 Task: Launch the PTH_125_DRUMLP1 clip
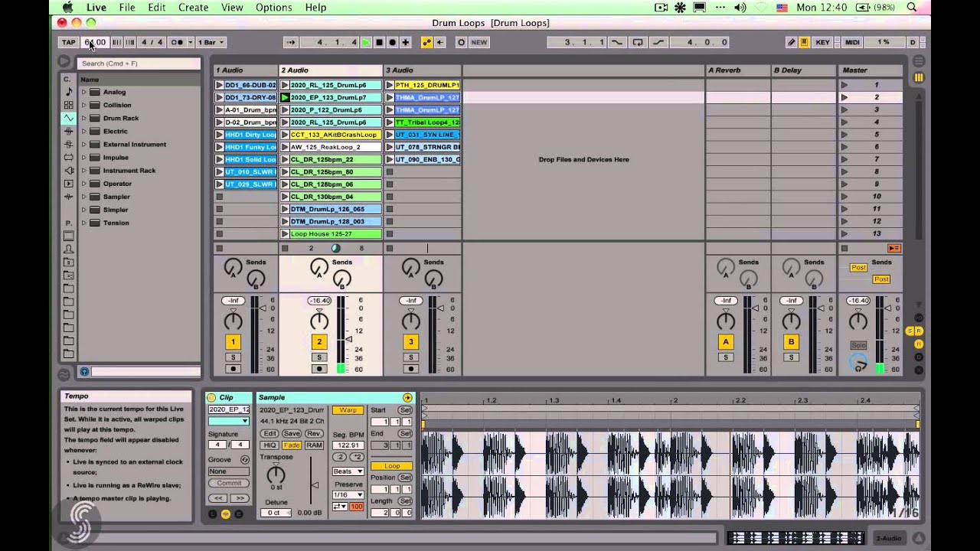390,85
